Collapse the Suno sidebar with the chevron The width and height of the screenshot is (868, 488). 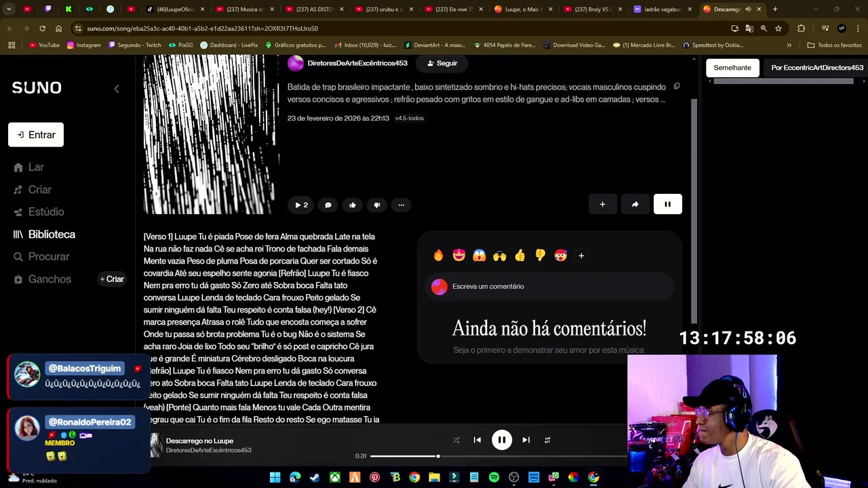pos(117,89)
